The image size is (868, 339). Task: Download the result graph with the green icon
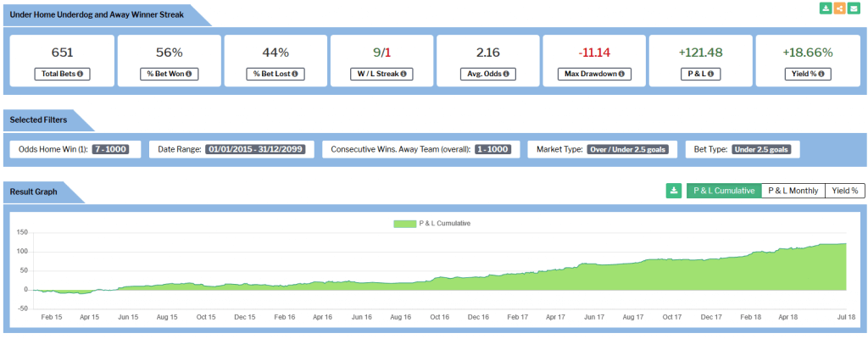(x=674, y=191)
